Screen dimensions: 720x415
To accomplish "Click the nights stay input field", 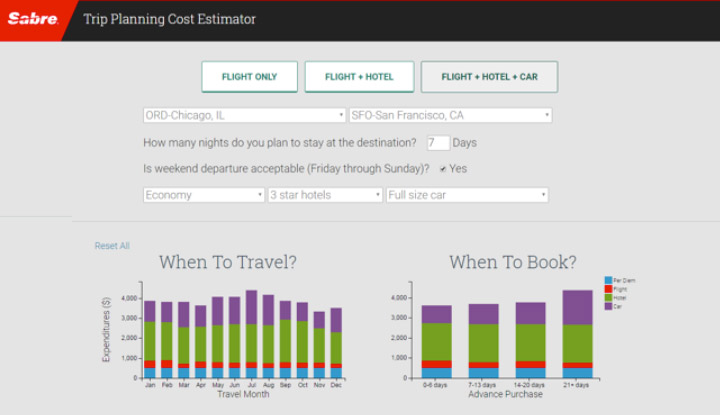I will coord(437,143).
